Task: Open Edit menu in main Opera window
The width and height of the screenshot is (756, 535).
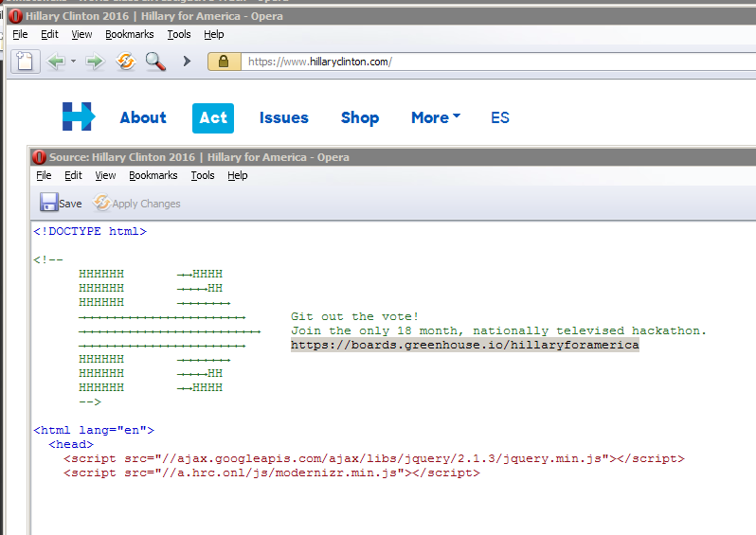Action: 49,34
